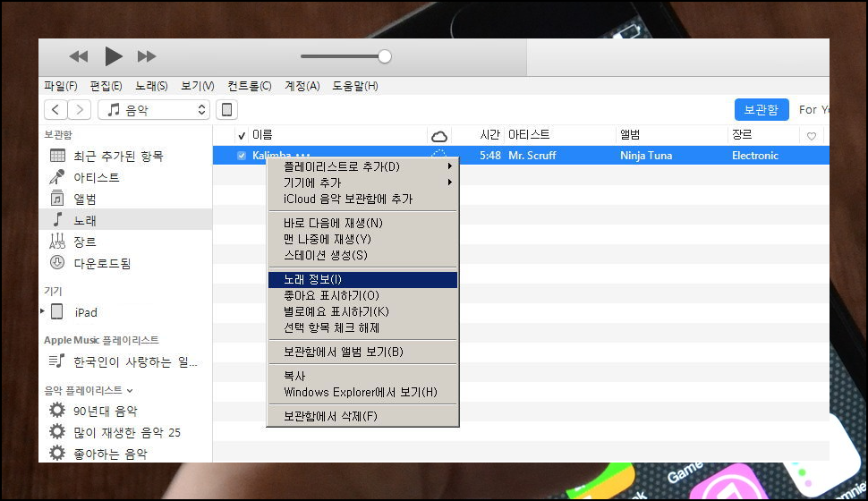Go back with the left chevron button
Viewport: 868px width, 501px height.
click(x=55, y=110)
